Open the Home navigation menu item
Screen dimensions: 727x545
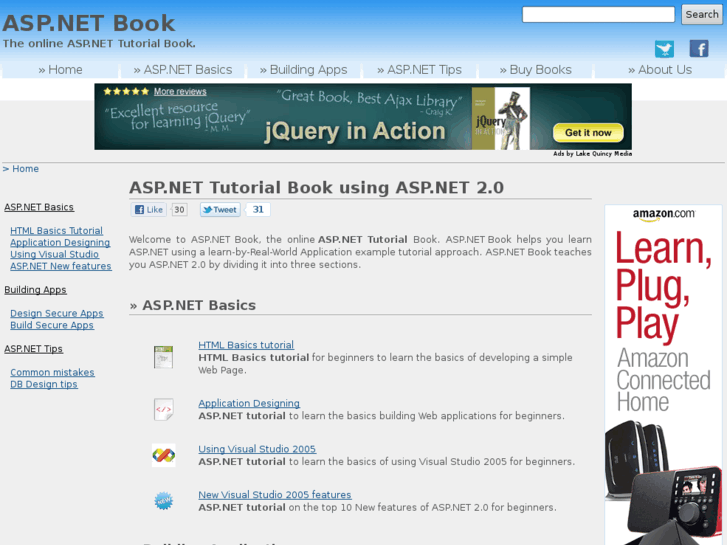click(60, 70)
